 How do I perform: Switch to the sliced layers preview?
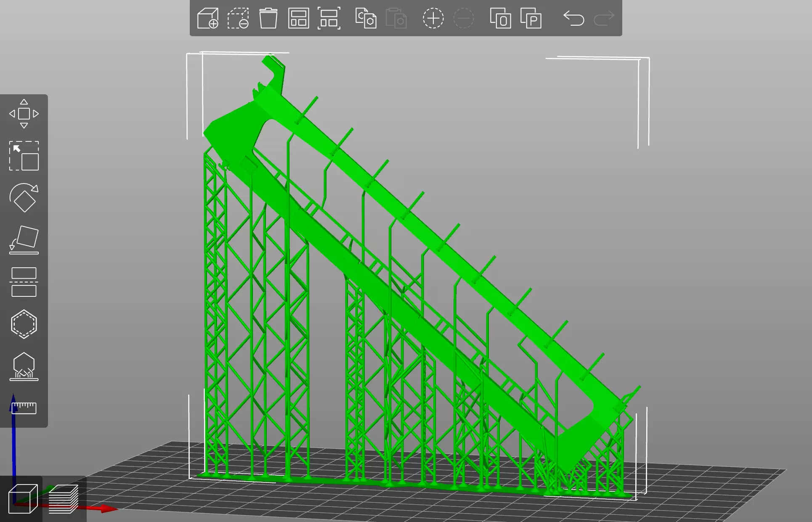(64, 499)
